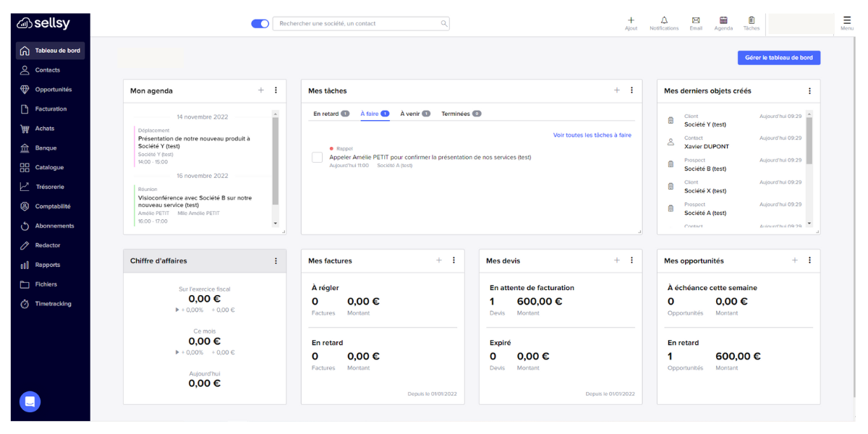The width and height of the screenshot is (868, 434).
Task: Add an event in Mon agenda
Action: tap(261, 90)
